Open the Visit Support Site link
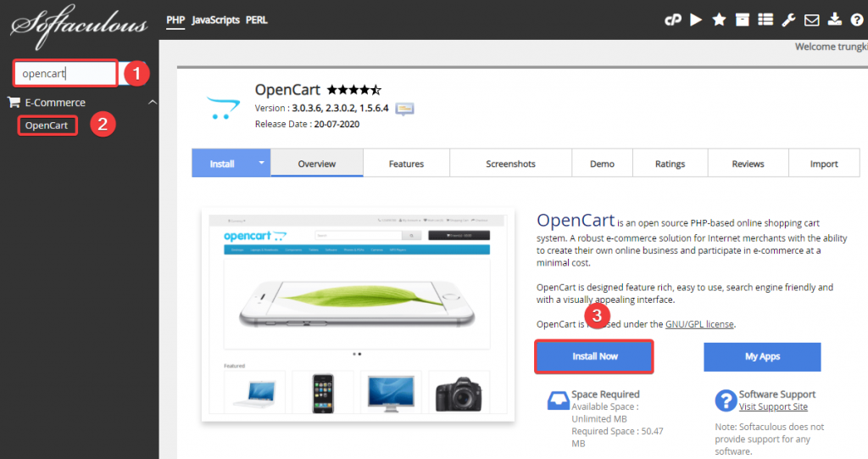868x459 pixels. click(x=773, y=407)
